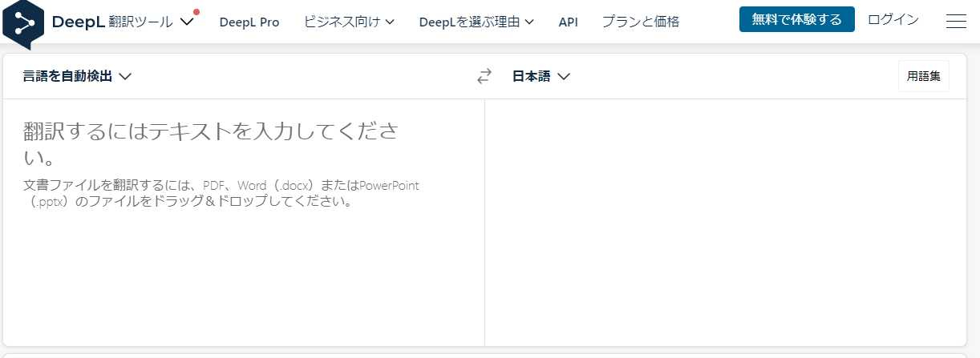980x358 pixels.
Task: Focus the source text input area
Action: click(244, 223)
